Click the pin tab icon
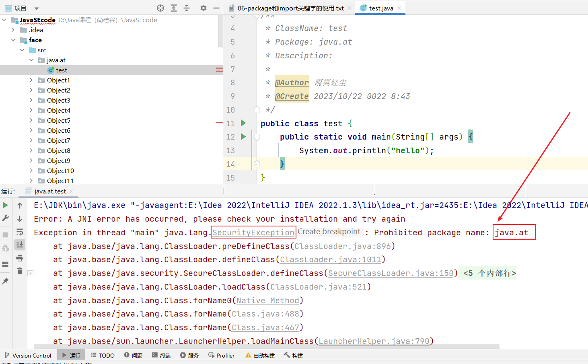 pyautogui.click(x=6, y=281)
